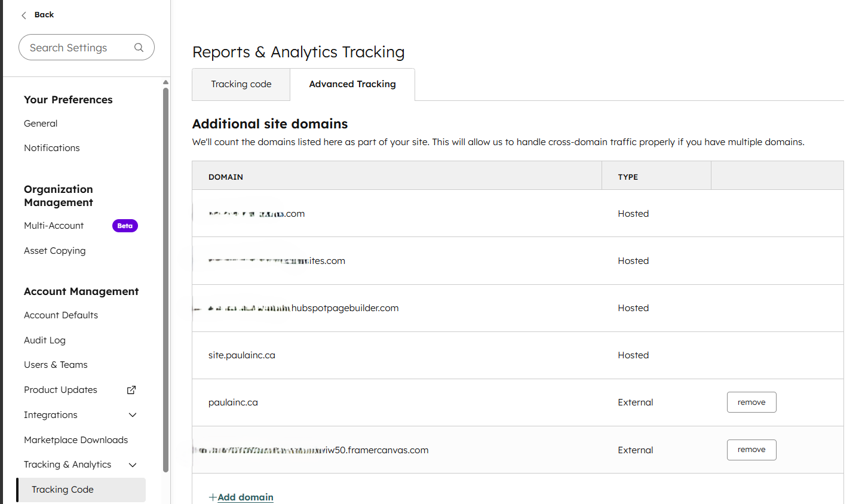Viewport: 859px width, 504px height.
Task: Click the plus icon before Add domain
Action: tap(213, 497)
